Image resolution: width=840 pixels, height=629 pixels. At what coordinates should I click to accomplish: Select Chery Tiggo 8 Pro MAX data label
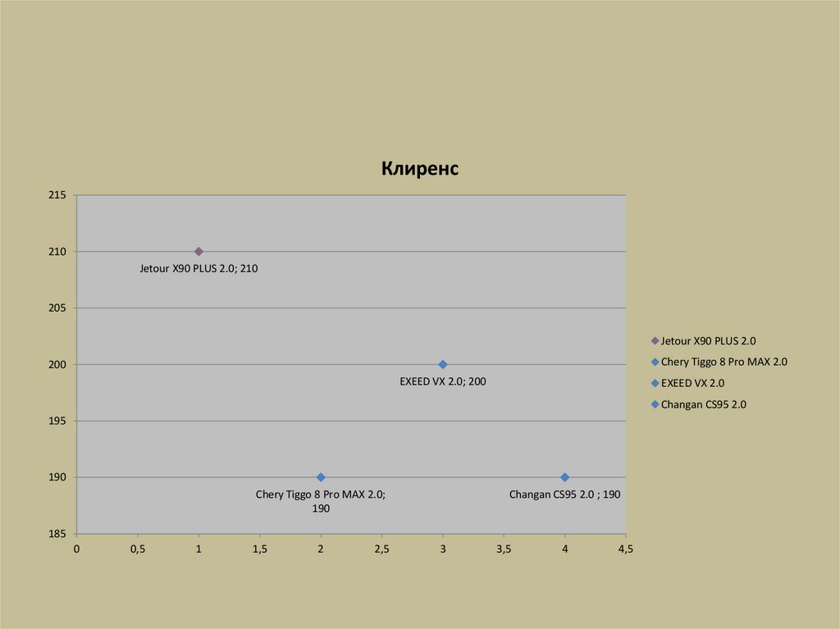click(x=321, y=501)
